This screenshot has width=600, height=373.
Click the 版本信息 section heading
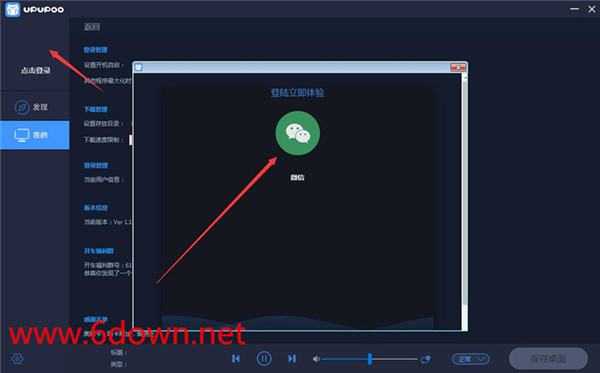[x=96, y=208]
